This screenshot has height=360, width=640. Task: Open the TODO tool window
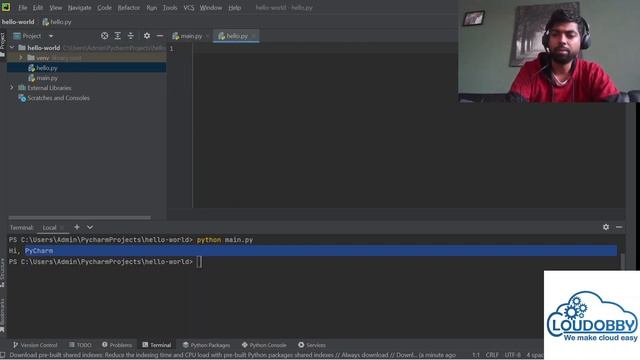point(80,345)
